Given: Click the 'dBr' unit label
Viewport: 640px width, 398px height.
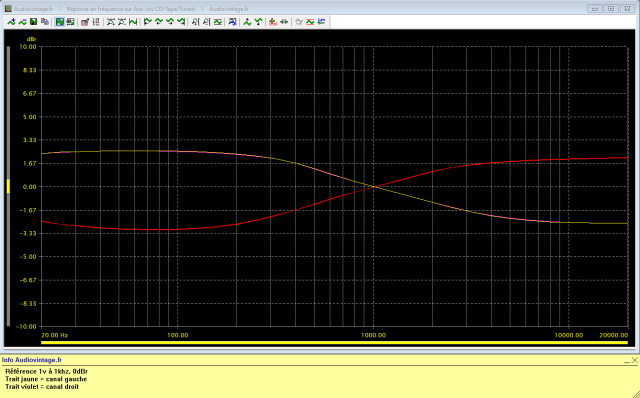Looking at the screenshot, I should pyautogui.click(x=31, y=39).
